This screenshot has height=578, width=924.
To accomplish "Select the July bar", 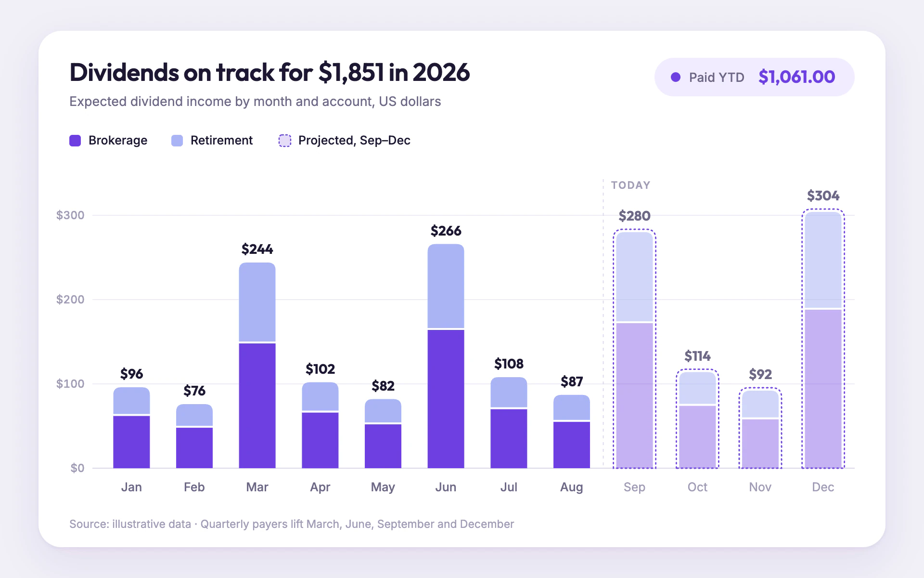I will coord(509,422).
